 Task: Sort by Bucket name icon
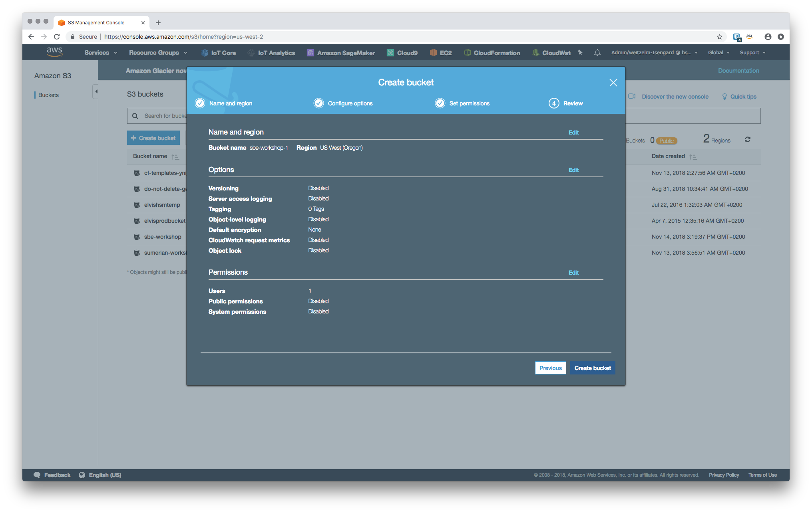[x=175, y=157]
